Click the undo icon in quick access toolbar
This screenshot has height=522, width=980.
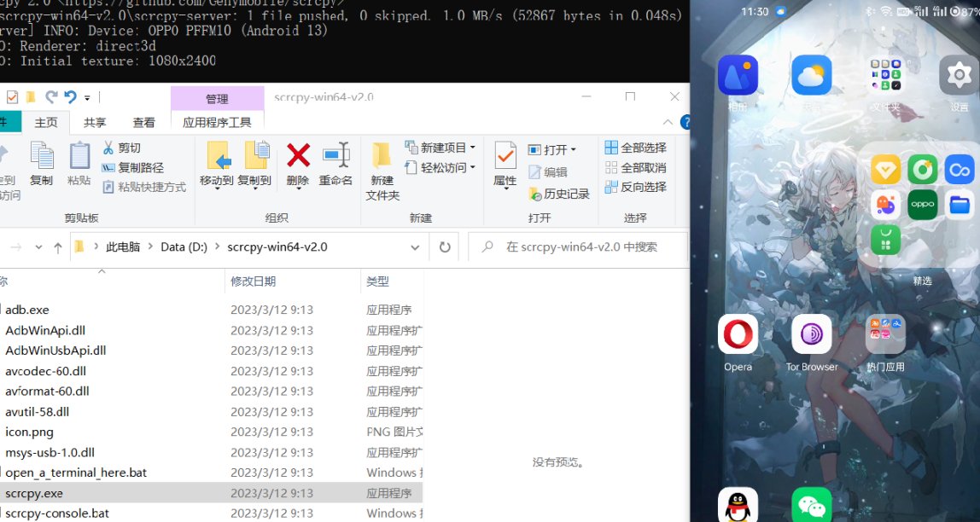pyautogui.click(x=70, y=97)
